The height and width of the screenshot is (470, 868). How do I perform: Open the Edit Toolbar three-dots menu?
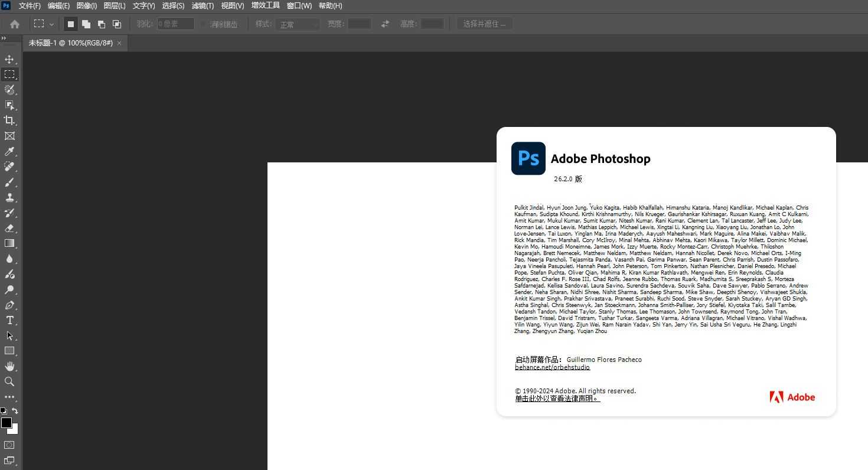pyautogui.click(x=9, y=397)
